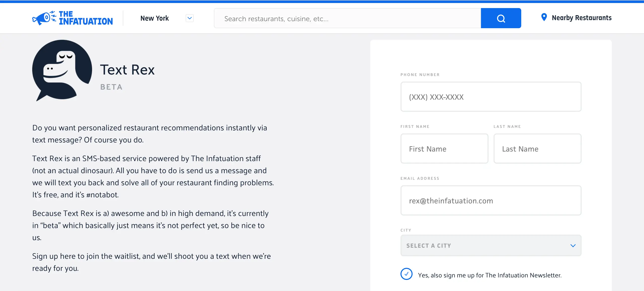Viewport: 644px width, 291px height.
Task: Click the Text Rex heading
Action: 127,70
